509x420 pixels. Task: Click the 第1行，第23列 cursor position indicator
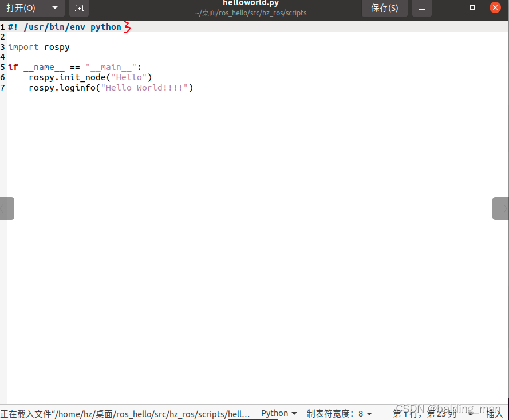point(425,414)
